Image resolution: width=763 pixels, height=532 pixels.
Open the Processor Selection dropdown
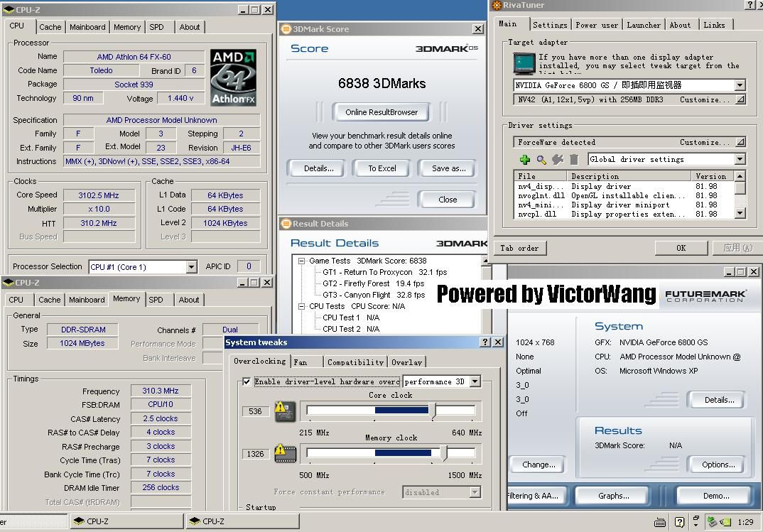coord(191,267)
